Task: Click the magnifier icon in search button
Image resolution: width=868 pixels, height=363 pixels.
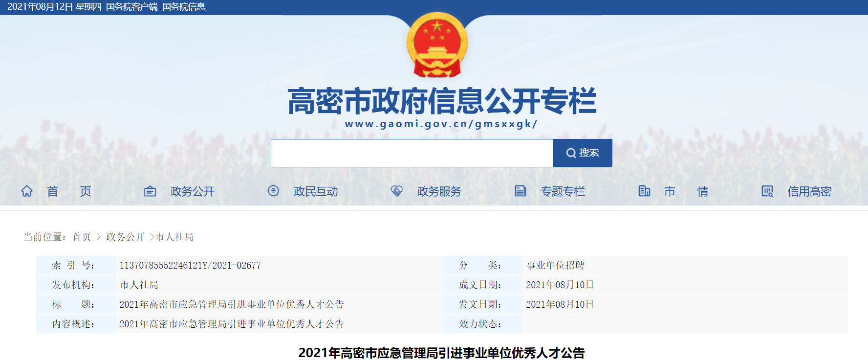Action: pyautogui.click(x=571, y=153)
